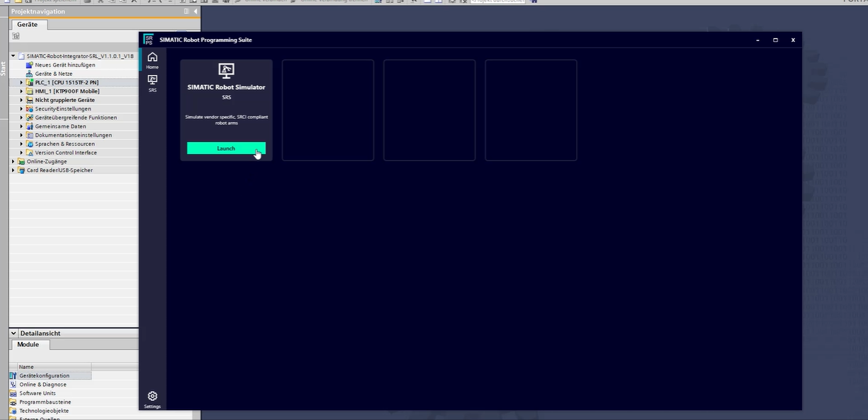Switch to the Geräte tab

click(28, 24)
